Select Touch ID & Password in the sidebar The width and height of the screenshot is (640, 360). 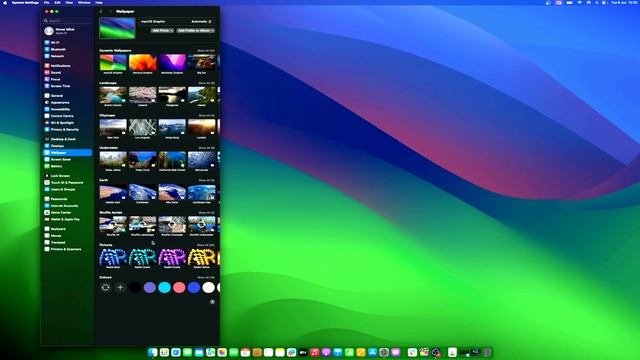tap(67, 182)
